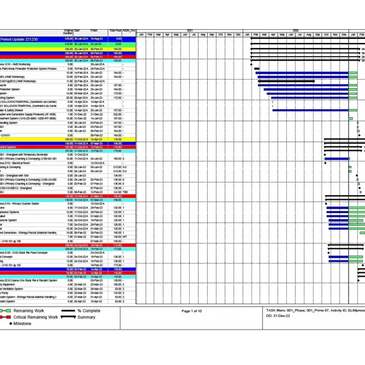
Task: Click the black Milestone diamond in the legend
Action: (x=10, y=323)
